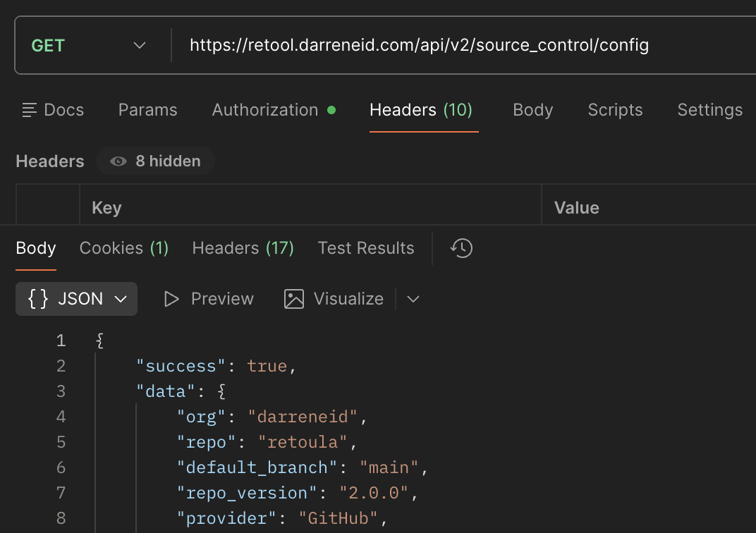Switch to the request Body tab
The width and height of the screenshot is (756, 533).
pos(532,110)
